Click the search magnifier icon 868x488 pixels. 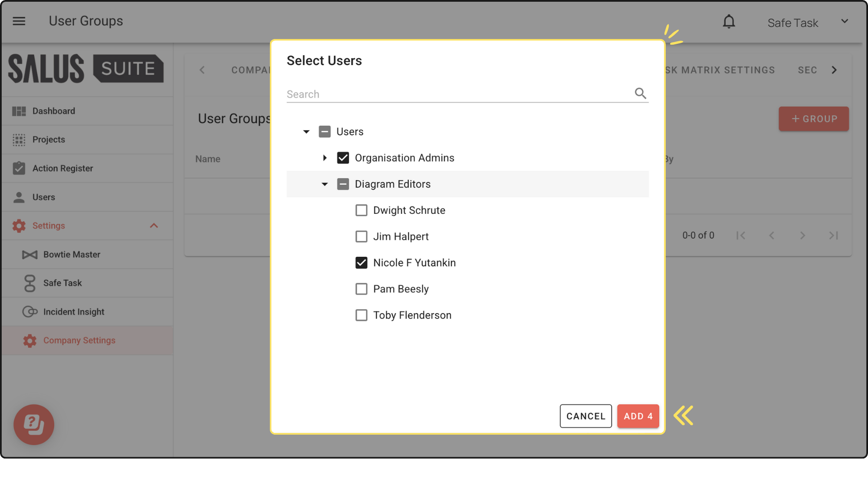[x=640, y=93]
